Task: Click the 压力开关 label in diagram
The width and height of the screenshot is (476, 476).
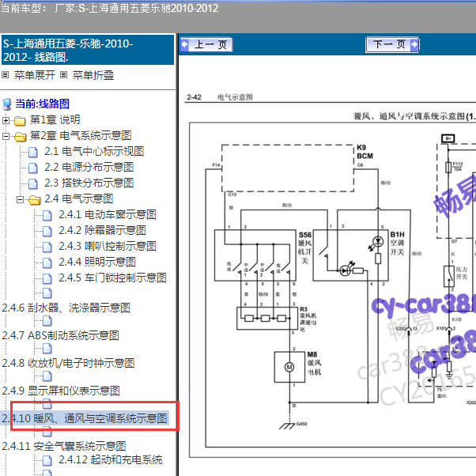Action: coord(462,274)
